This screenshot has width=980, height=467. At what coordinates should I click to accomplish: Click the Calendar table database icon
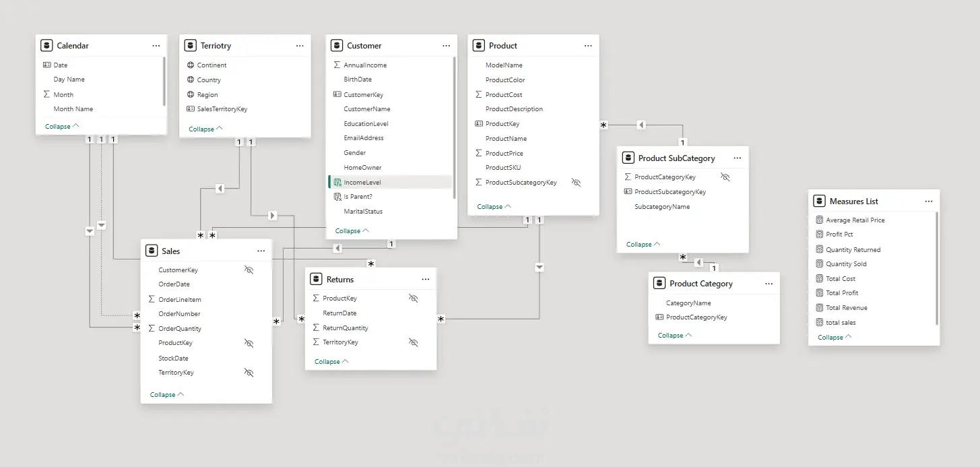[46, 46]
